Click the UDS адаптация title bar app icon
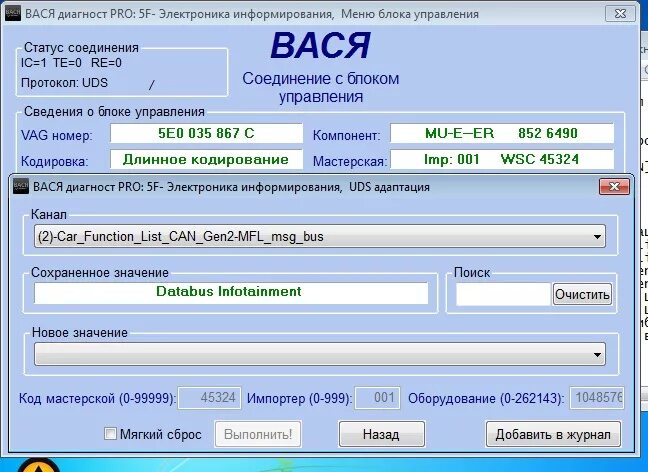Screen dimensions: 648x472 pyautogui.click(x=21, y=187)
